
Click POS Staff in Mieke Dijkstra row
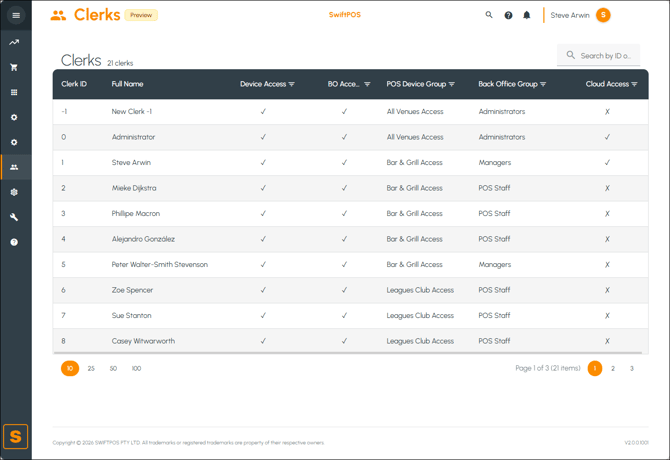(494, 188)
